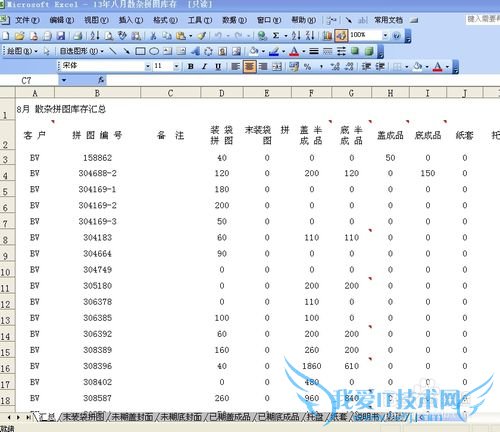This screenshot has height=432, width=500.
Task: Activate the Format Painter brush
Action: click(202, 35)
